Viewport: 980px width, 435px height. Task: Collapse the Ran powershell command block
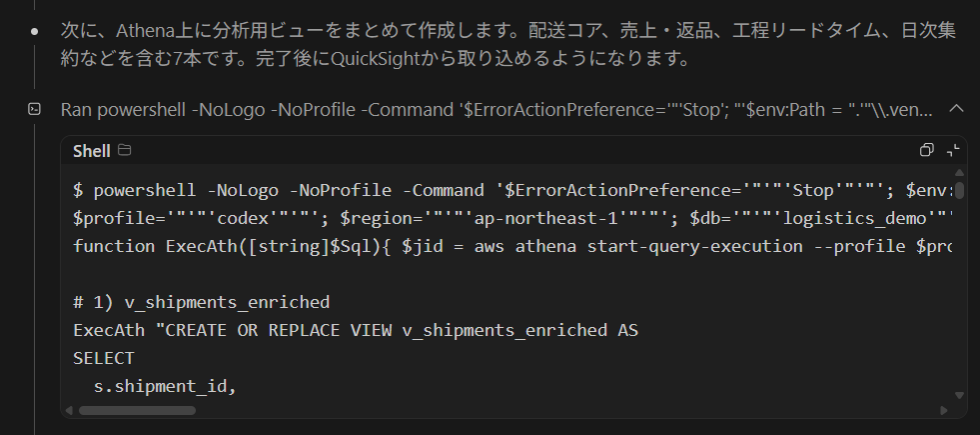956,108
